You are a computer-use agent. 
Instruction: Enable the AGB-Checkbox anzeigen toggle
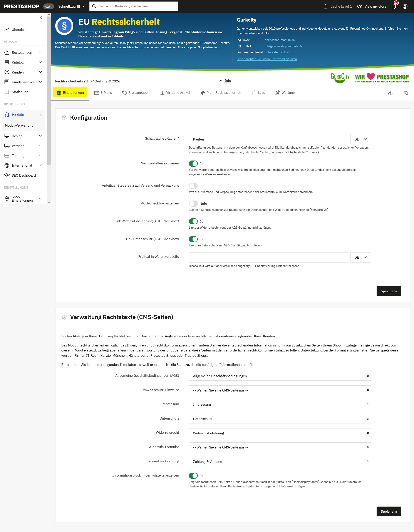click(x=193, y=203)
